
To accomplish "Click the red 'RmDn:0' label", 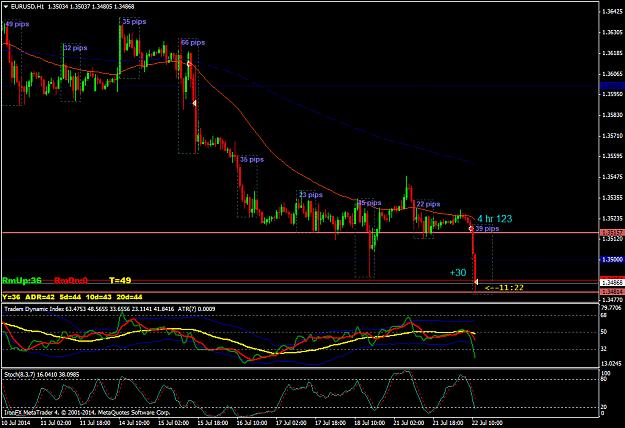I will tap(71, 281).
